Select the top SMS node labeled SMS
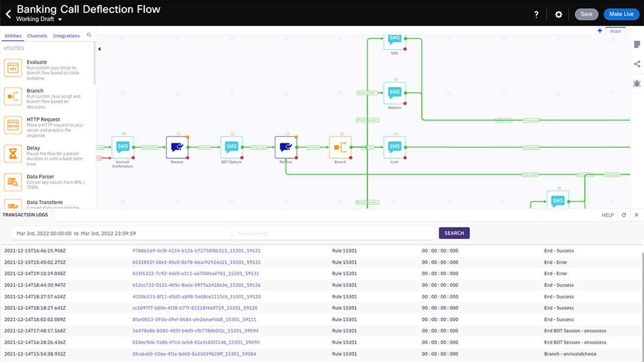 tap(395, 41)
